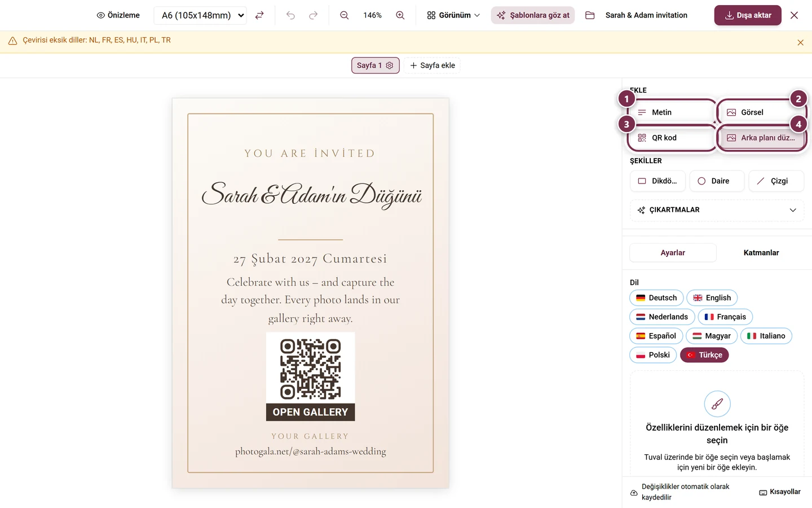Select English language
This screenshot has height=508, width=812.
click(x=712, y=298)
